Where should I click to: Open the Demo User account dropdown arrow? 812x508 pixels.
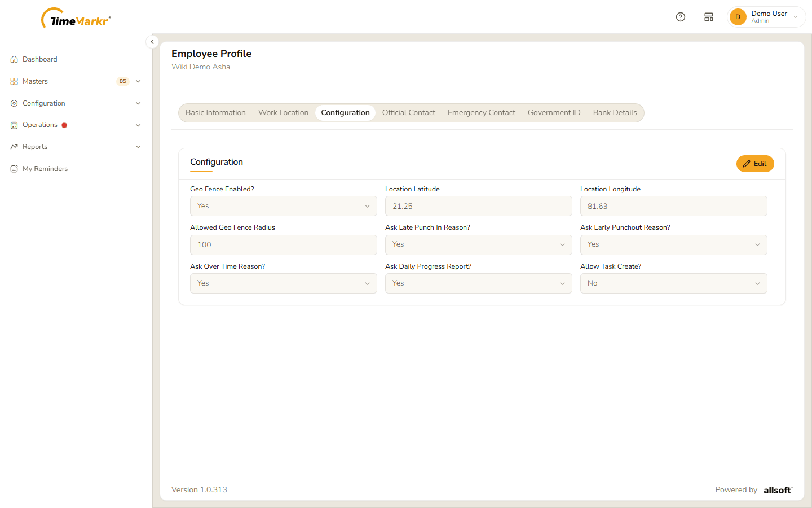(x=796, y=17)
